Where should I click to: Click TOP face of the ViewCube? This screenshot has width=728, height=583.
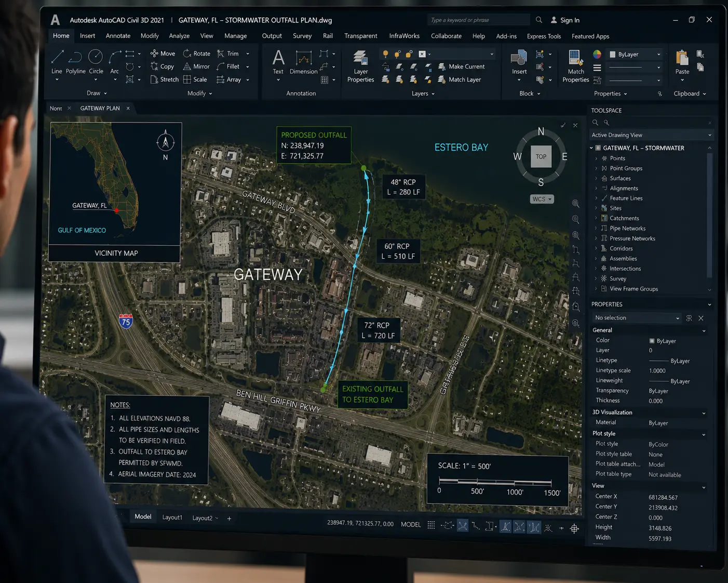pos(541,156)
